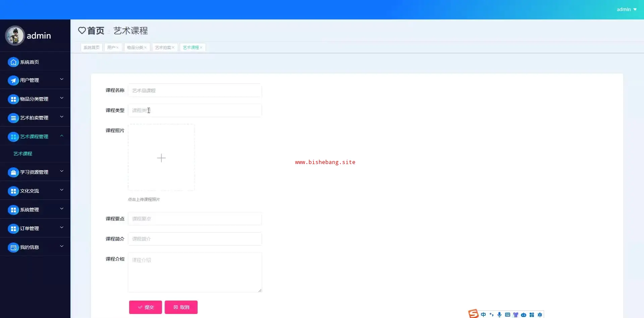Click the shirt skin icon in IME bar
The image size is (644, 318).
tap(516, 315)
